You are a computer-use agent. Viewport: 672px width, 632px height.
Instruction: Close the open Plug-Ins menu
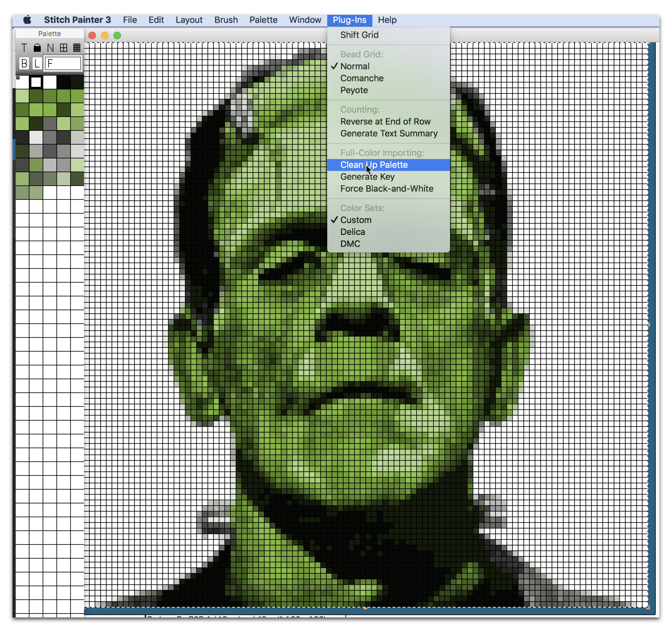[x=350, y=20]
